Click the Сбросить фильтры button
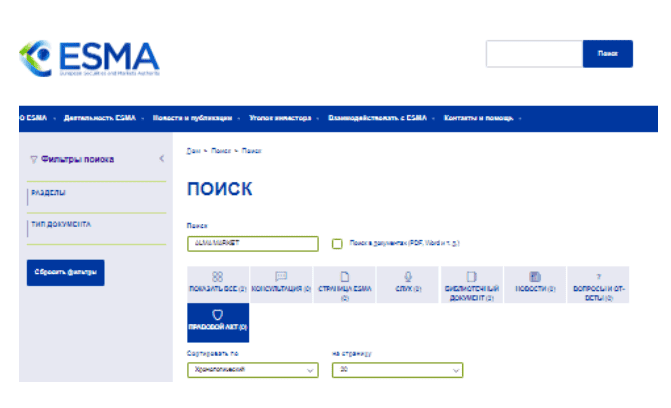Viewport: 671px width, 408px height. [x=65, y=272]
